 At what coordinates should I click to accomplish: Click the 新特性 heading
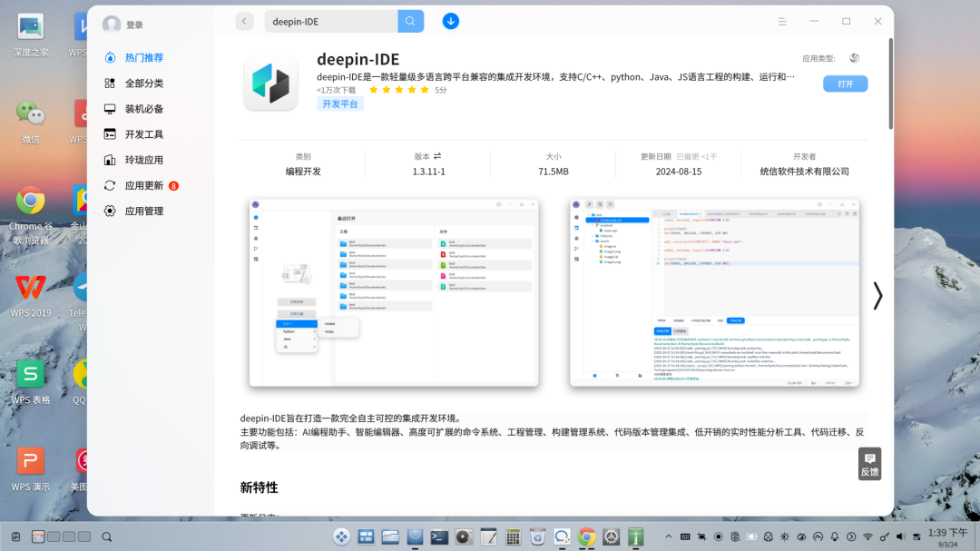point(259,487)
